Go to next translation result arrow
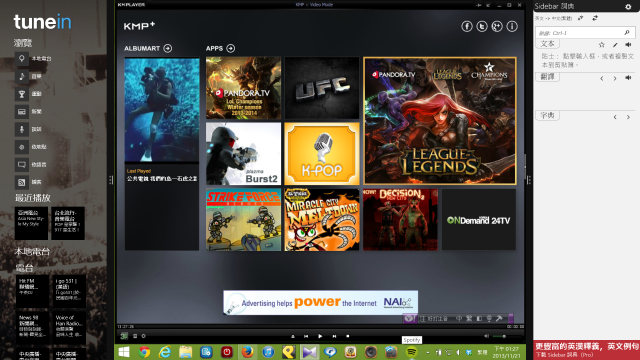640x360 pixels. pyautogui.click(x=615, y=78)
